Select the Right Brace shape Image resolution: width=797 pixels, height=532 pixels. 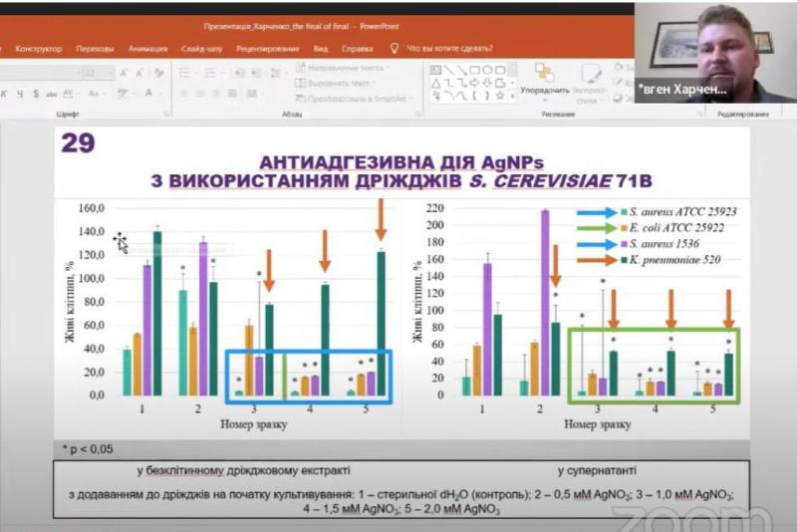point(487,96)
